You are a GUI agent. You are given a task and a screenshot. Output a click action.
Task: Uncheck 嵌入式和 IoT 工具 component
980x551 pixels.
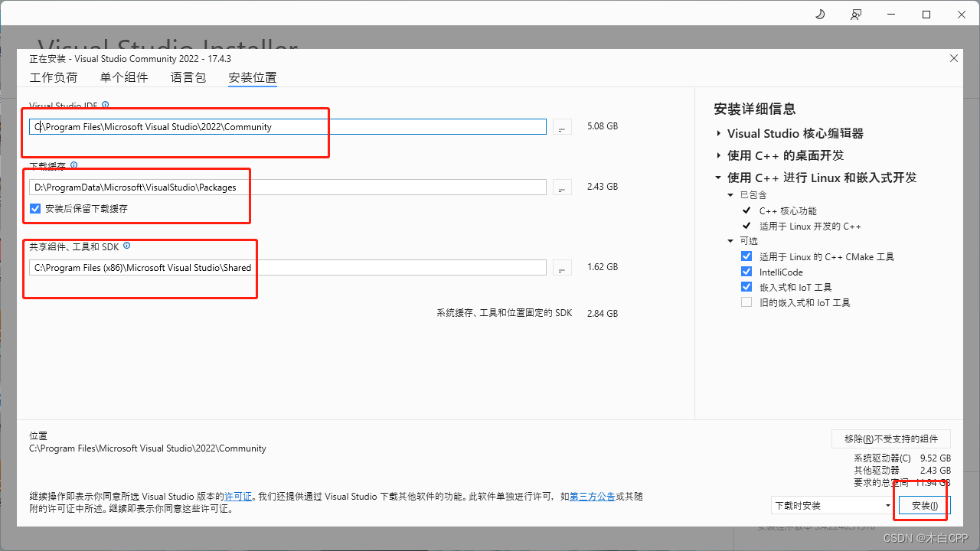pyautogui.click(x=746, y=287)
